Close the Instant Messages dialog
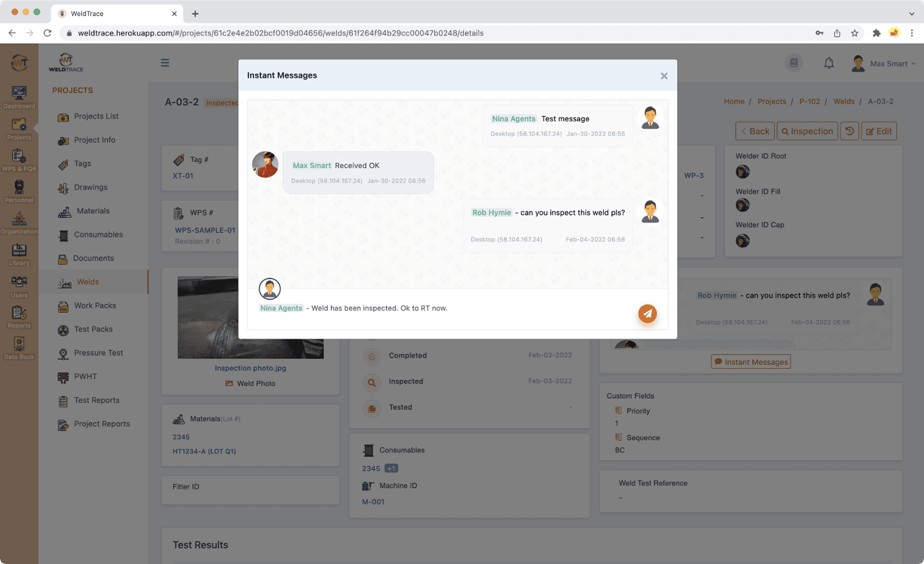 click(664, 76)
